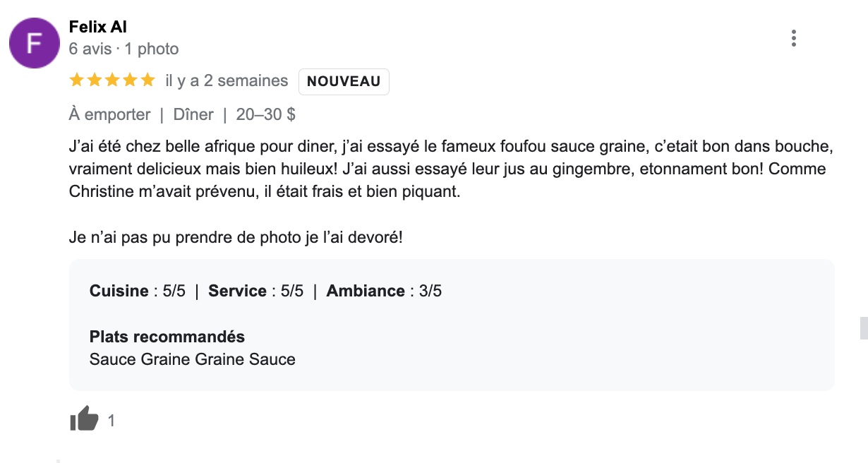Click the third gold rating star
This screenshot has width=868, height=463.
click(112, 80)
